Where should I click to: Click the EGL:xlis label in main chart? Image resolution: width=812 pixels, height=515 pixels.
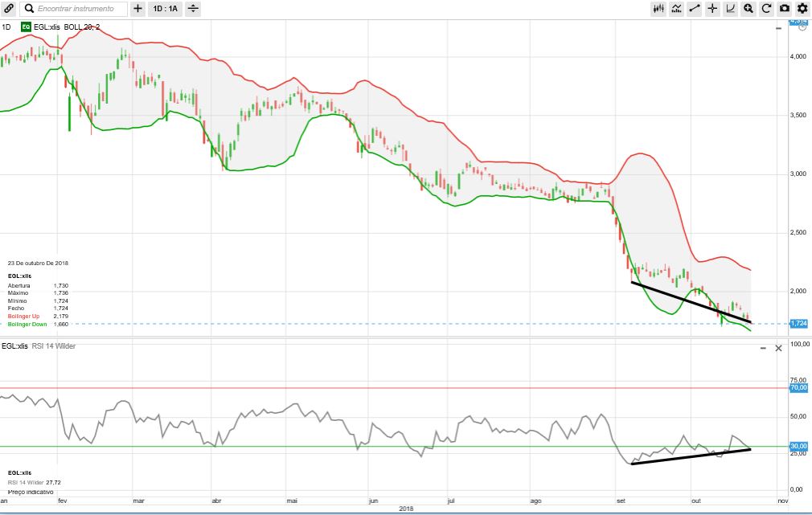tap(47, 27)
